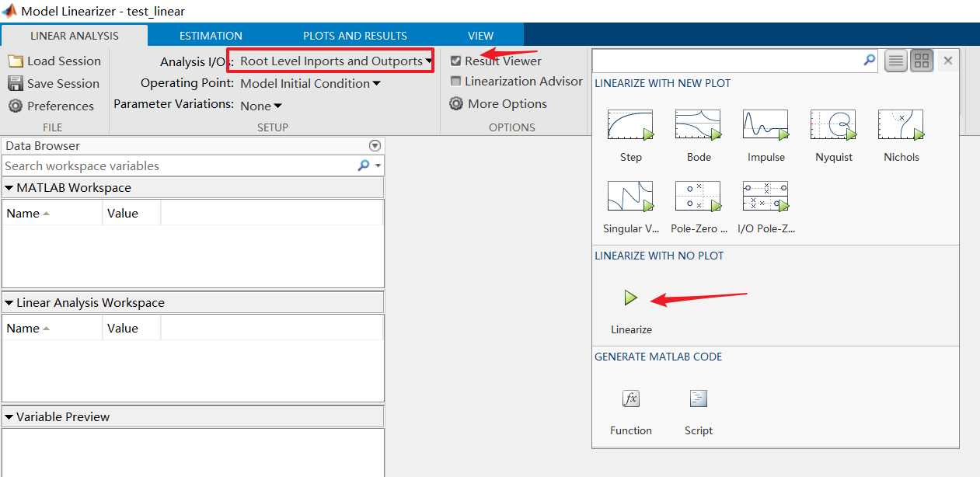Collapse the Variable Preview section

pos(9,417)
